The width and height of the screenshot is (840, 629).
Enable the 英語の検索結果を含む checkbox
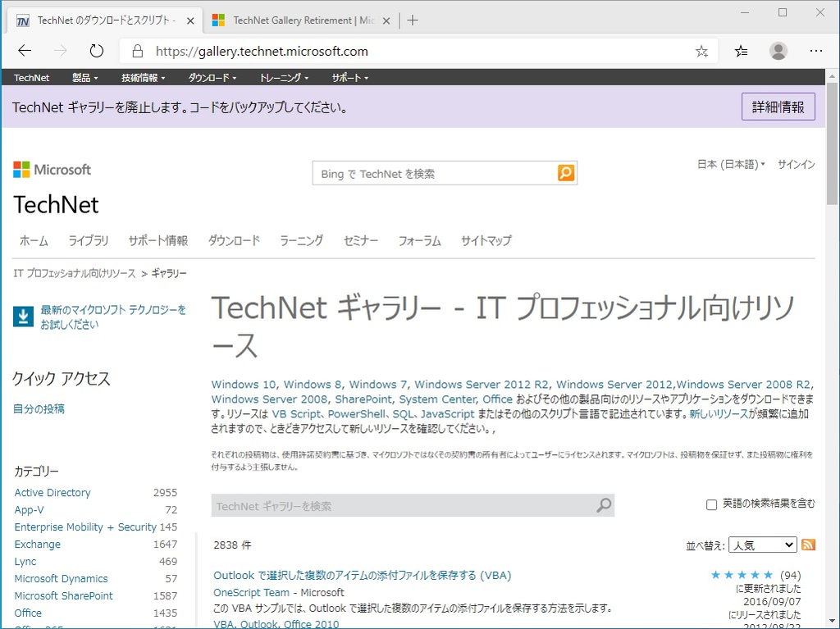[711, 505]
